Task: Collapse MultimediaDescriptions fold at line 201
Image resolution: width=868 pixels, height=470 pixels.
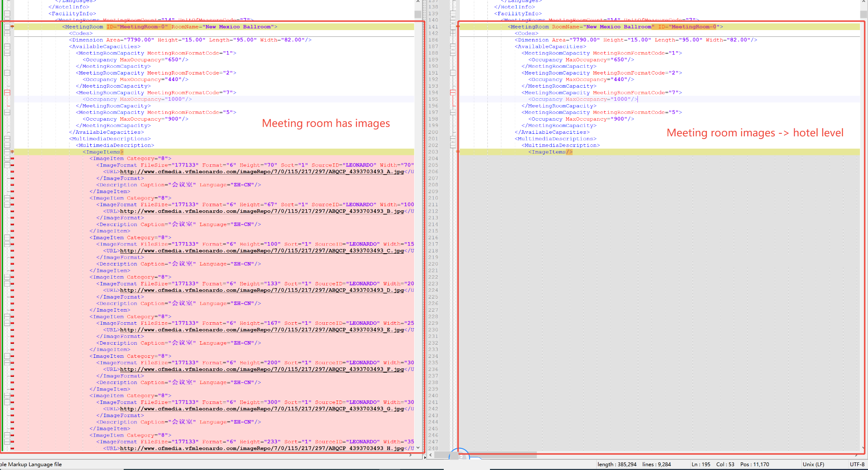Action: 453,138
